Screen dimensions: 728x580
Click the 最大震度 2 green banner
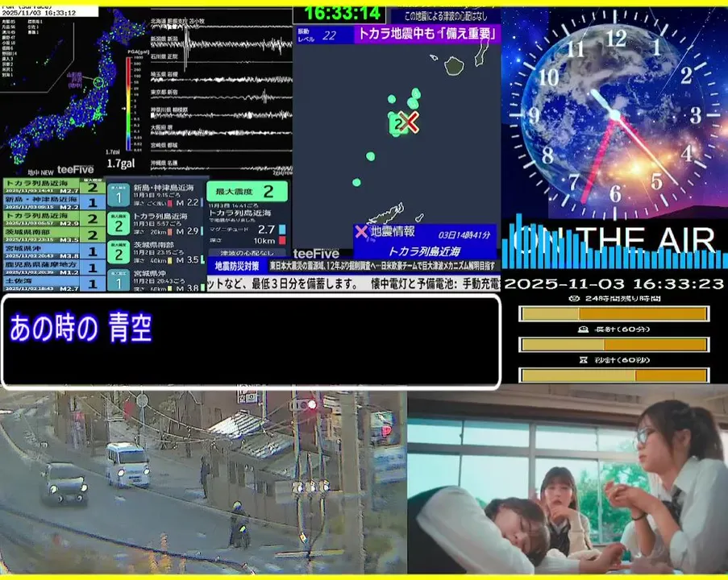pyautogui.click(x=247, y=191)
